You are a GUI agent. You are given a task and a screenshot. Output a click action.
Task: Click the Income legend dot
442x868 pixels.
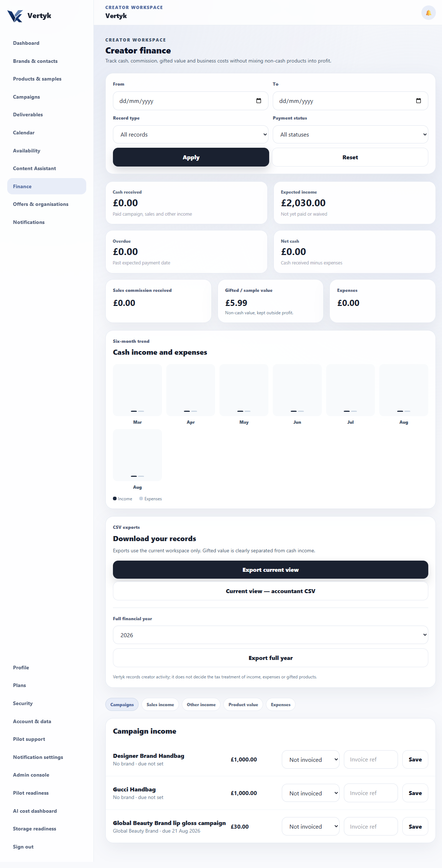click(x=115, y=498)
